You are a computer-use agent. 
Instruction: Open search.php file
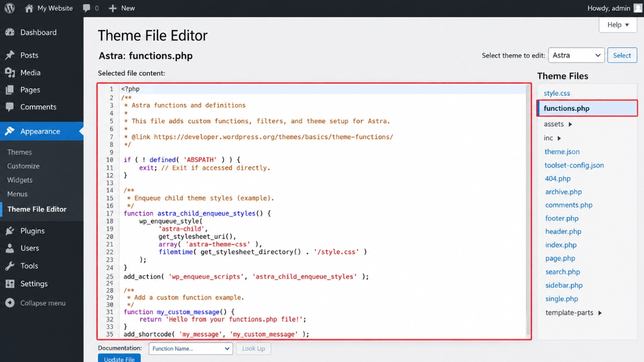click(562, 272)
